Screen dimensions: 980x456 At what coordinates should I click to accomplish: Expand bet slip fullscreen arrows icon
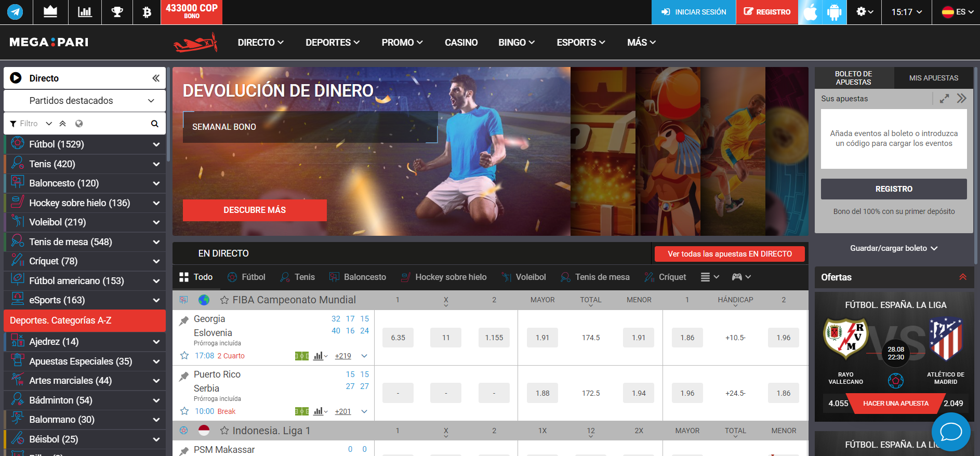pos(945,99)
